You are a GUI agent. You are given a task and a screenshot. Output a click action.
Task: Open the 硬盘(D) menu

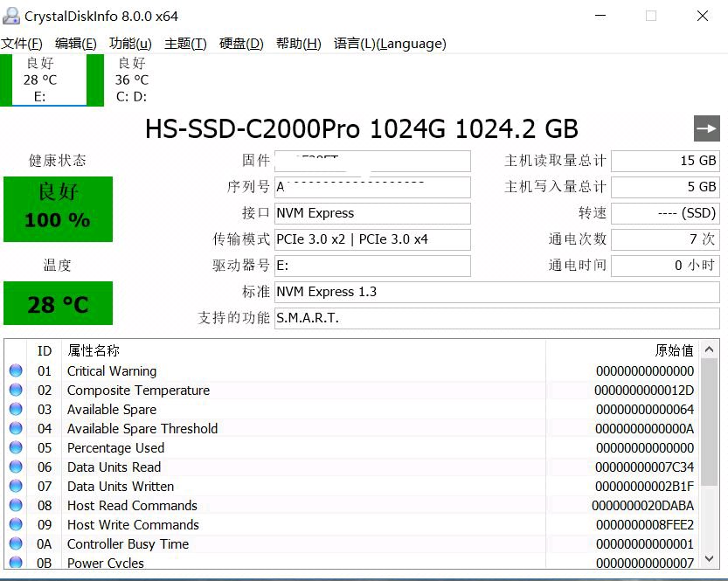(241, 44)
